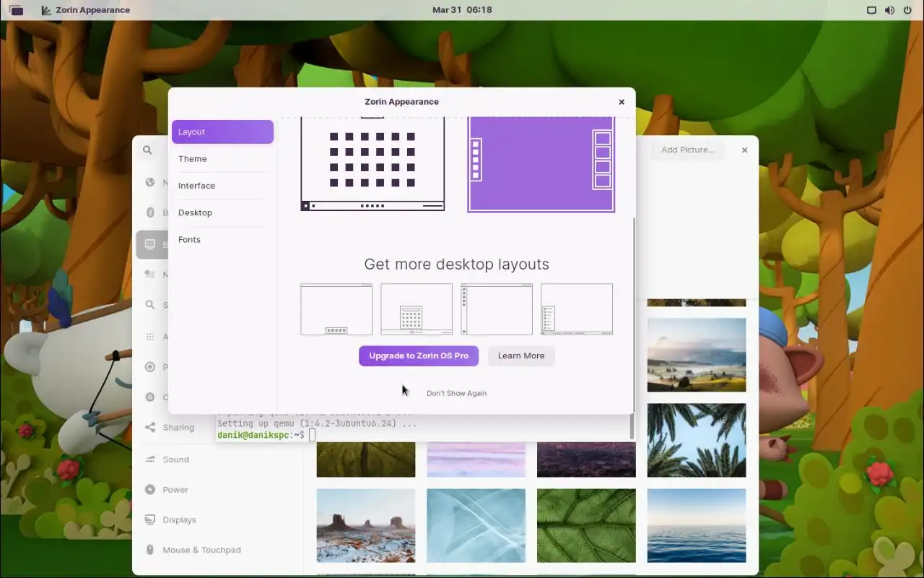Image resolution: width=924 pixels, height=578 pixels.
Task: Close the Zorin Appearance window
Action: [622, 102]
